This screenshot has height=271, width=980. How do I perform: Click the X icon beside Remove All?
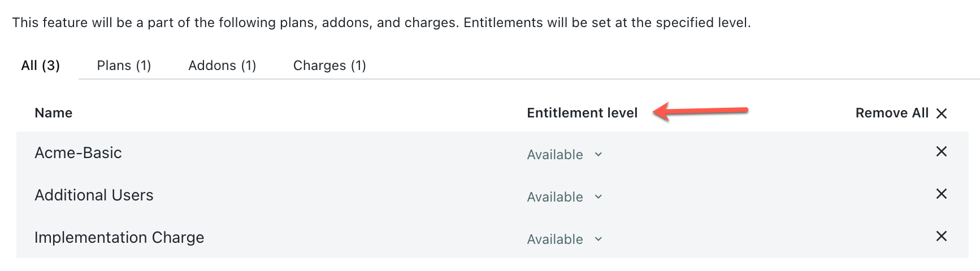[x=942, y=113]
